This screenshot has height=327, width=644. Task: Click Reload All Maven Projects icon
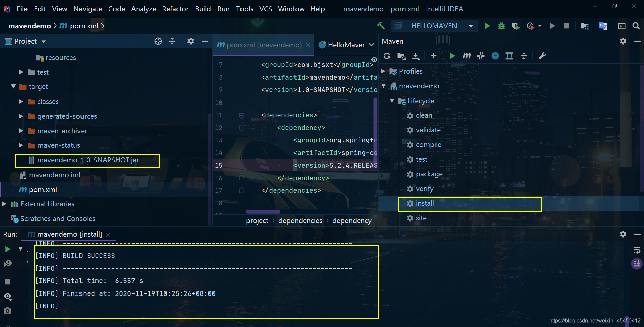pyautogui.click(x=387, y=56)
